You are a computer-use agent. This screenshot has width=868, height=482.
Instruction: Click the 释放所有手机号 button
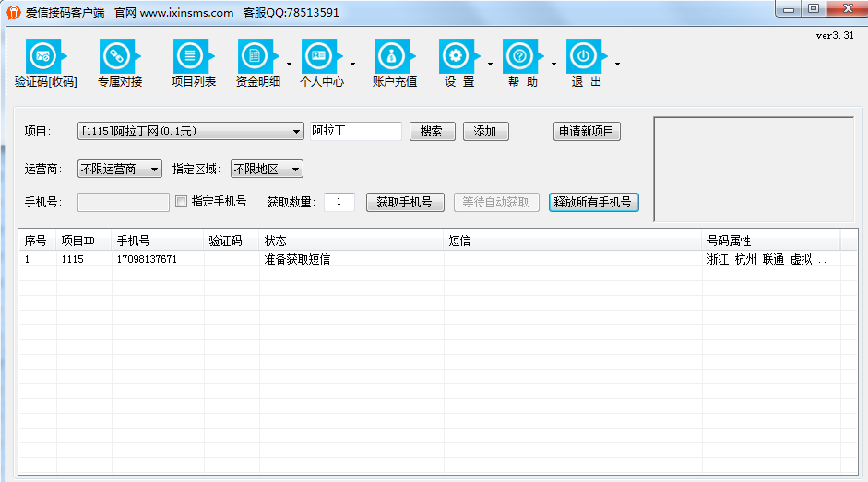pos(593,202)
